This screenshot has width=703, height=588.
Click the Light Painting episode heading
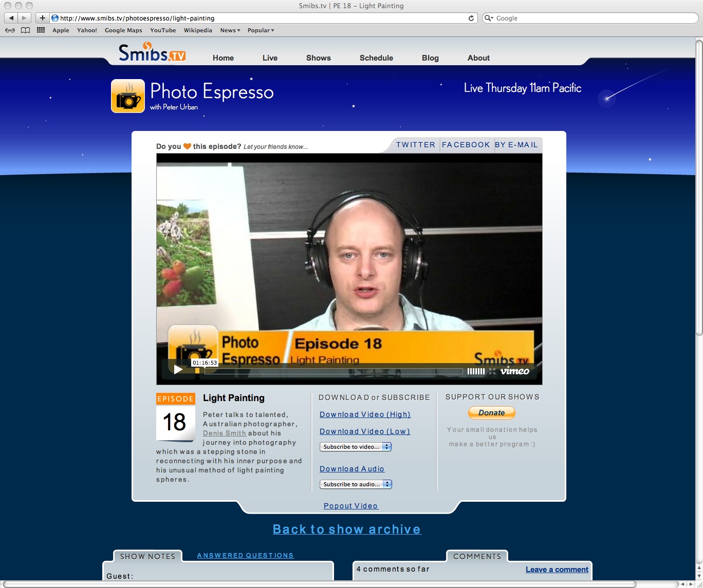point(234,398)
